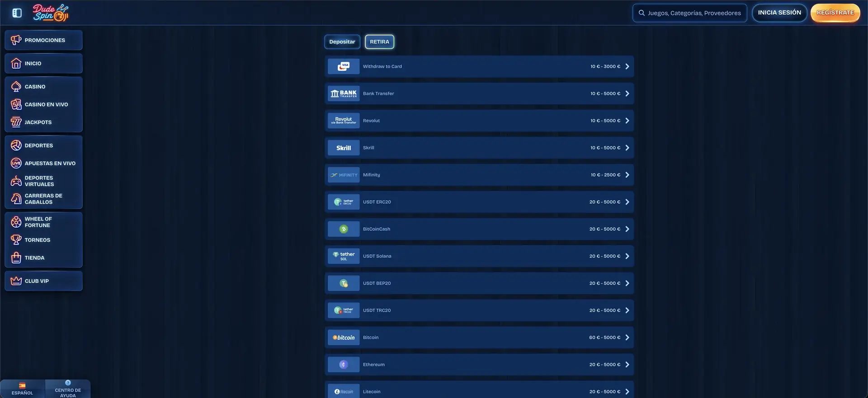Click the Litecoin logo tile
The height and width of the screenshot is (398, 868).
click(344, 391)
